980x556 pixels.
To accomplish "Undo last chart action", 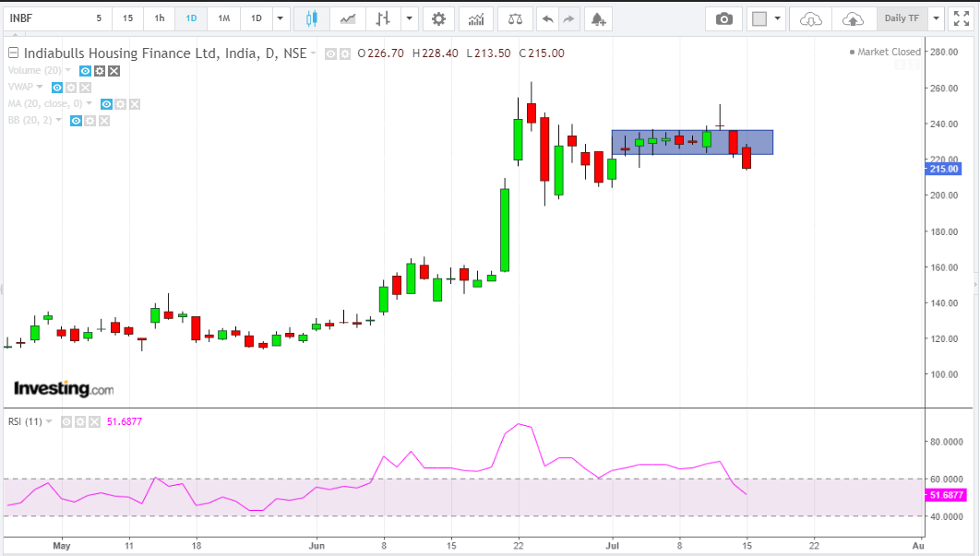I will click(x=547, y=18).
